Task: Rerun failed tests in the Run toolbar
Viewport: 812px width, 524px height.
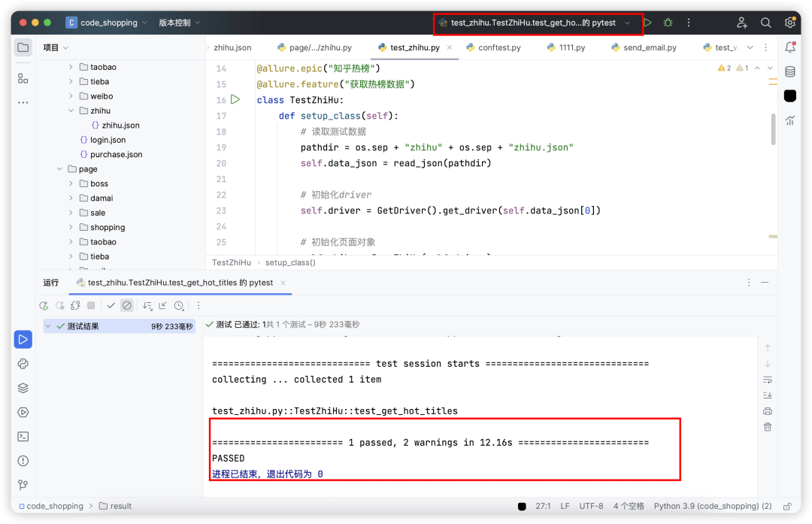Action: (59, 306)
